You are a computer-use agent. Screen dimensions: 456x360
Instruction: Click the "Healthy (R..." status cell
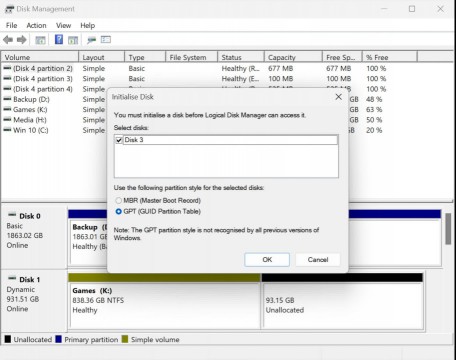click(x=240, y=68)
